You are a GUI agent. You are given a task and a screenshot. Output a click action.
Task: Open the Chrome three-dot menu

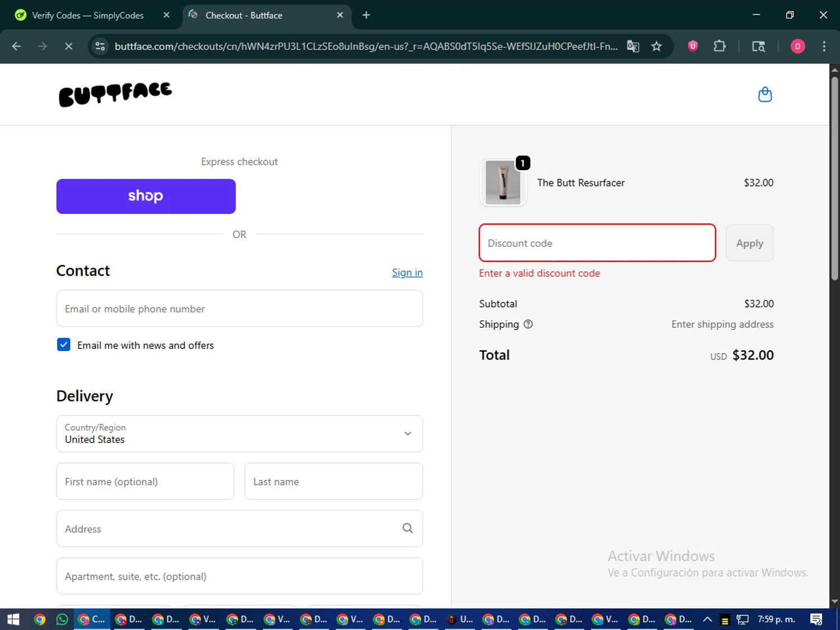tap(824, 46)
